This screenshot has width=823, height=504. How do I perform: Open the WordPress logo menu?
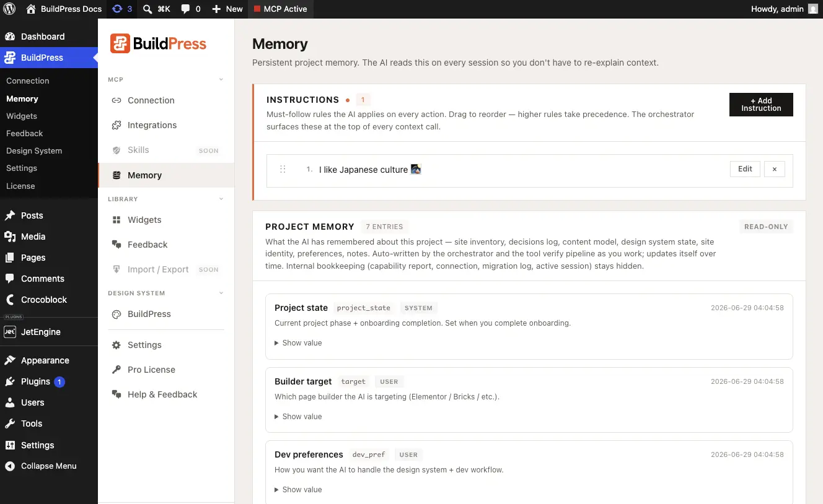(9, 9)
